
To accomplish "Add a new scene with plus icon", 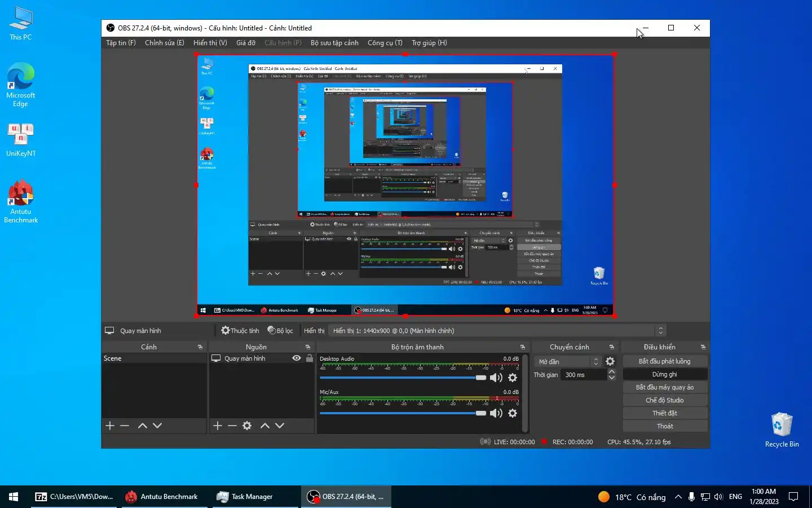I will click(x=110, y=426).
